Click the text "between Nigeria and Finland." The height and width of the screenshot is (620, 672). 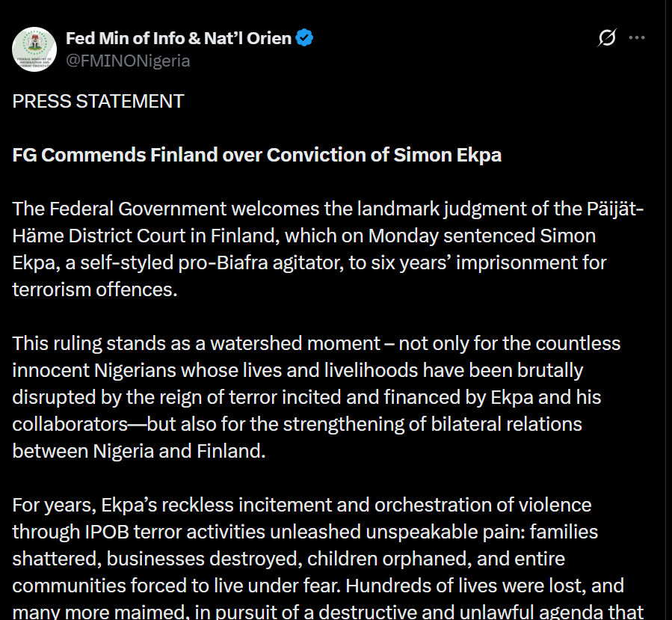click(x=139, y=451)
